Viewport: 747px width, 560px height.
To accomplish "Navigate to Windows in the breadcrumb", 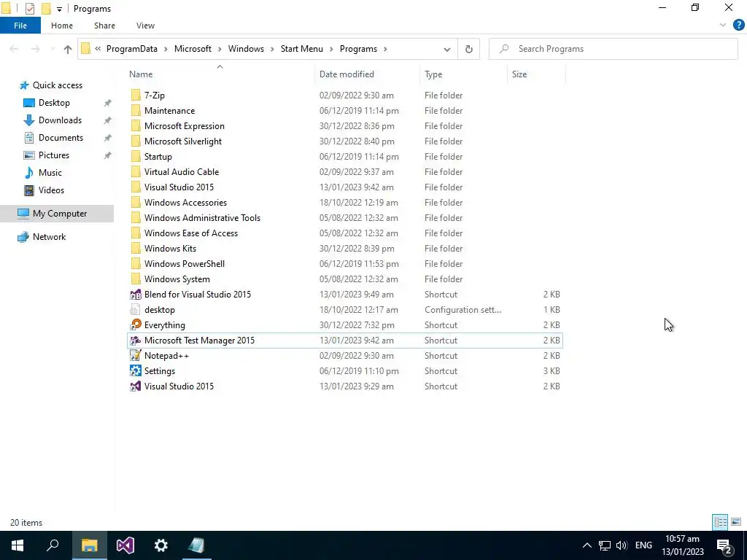I will point(246,49).
